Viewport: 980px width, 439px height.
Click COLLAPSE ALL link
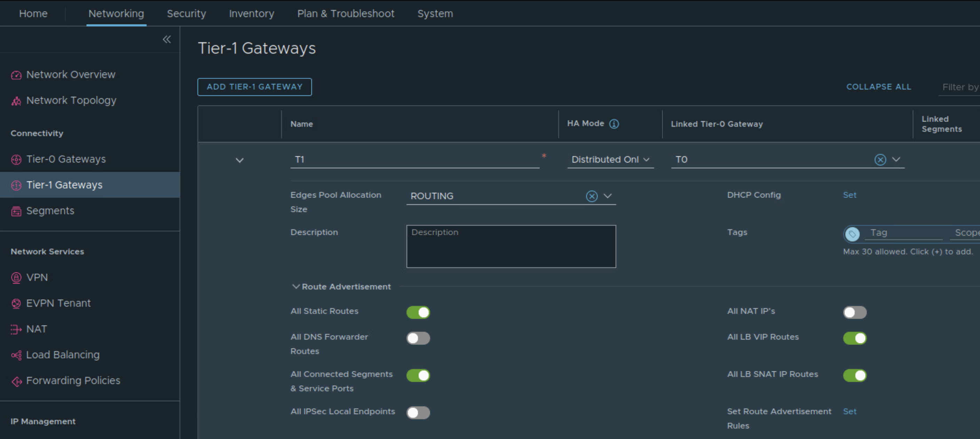[x=878, y=87]
